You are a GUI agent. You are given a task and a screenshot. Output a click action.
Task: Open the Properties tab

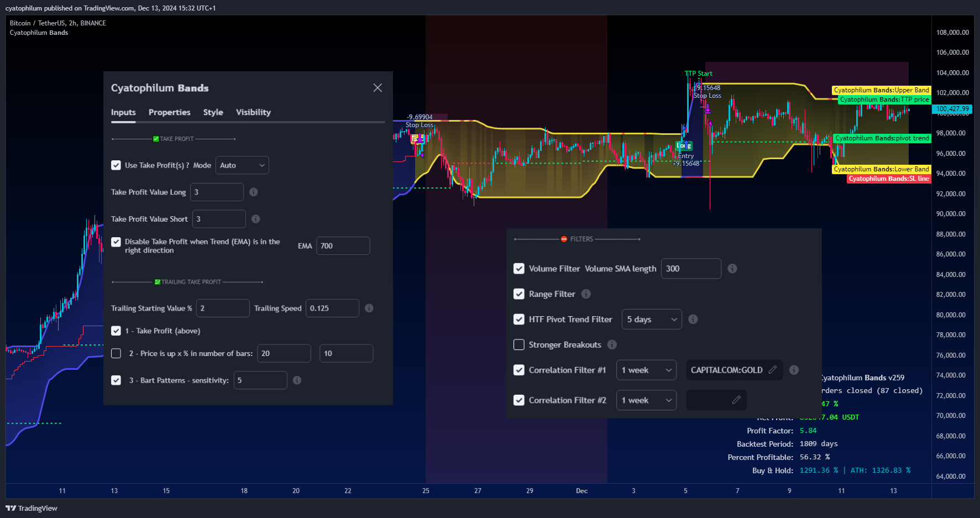170,112
